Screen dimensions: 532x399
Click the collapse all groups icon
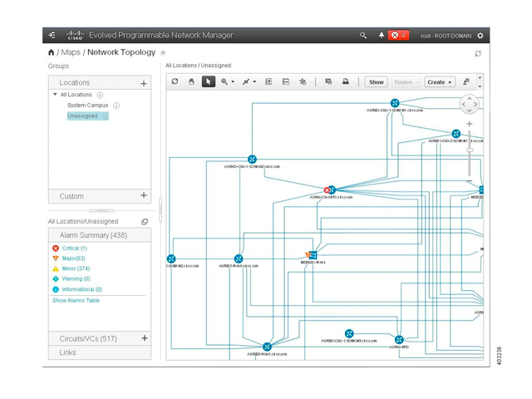pos(286,82)
